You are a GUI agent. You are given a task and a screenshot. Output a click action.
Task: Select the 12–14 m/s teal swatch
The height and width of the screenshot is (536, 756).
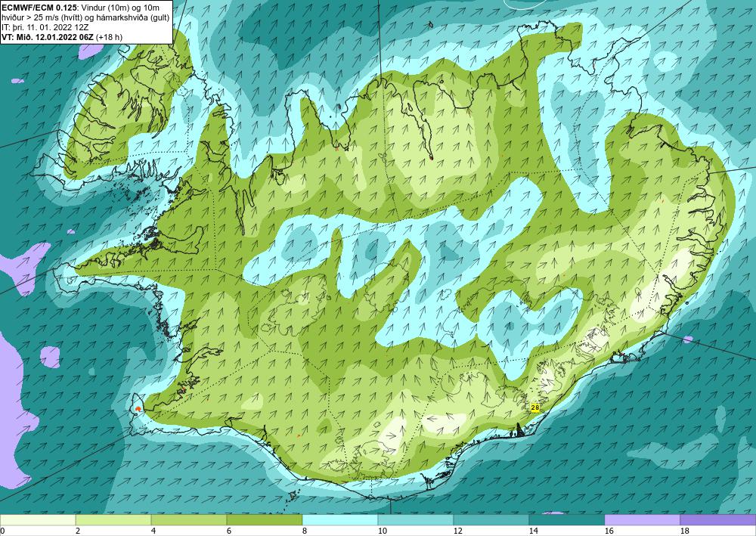[491, 520]
